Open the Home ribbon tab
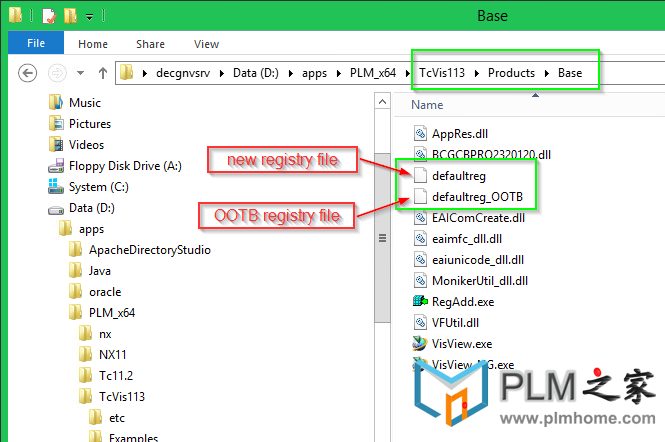665x442 pixels. (x=93, y=44)
